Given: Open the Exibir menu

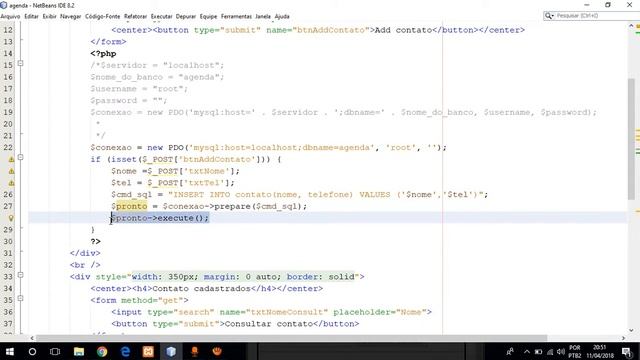Looking at the screenshot, I should (49, 16).
